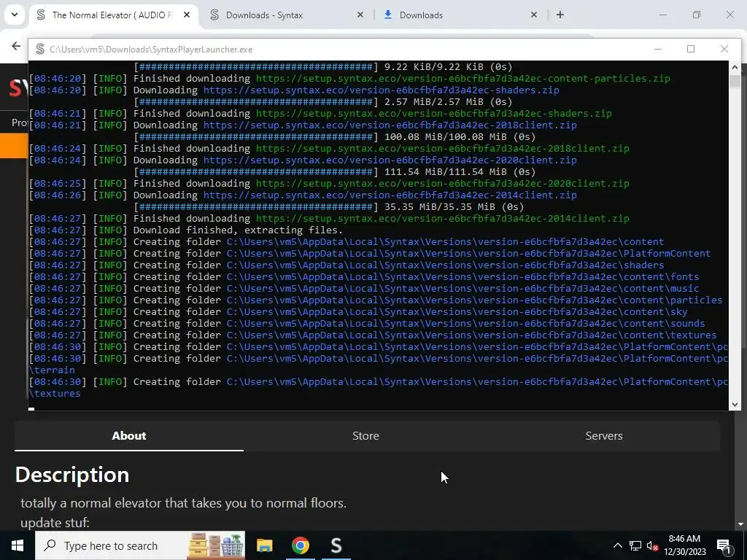Click console scrollbar up arrow

click(x=735, y=67)
